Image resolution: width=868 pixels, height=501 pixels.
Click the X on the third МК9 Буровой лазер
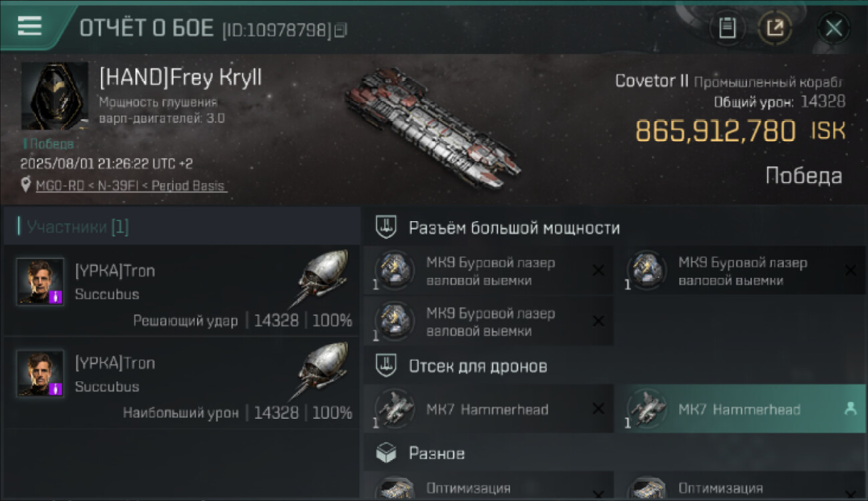pyautogui.click(x=598, y=321)
